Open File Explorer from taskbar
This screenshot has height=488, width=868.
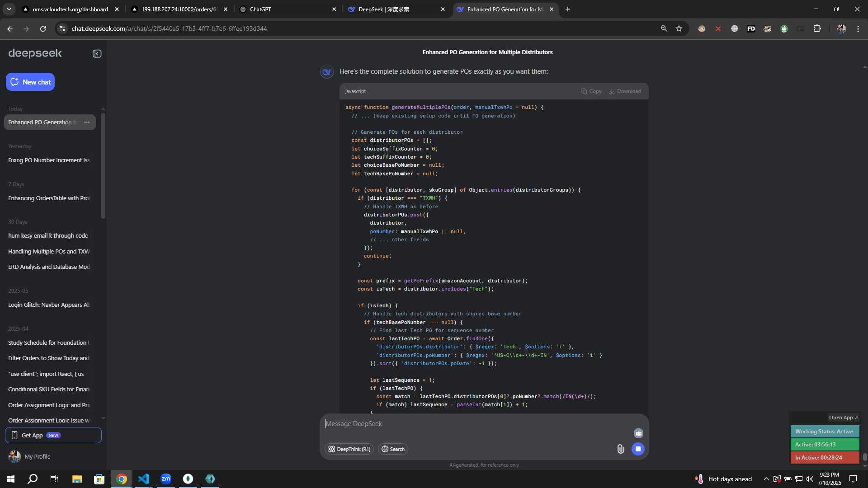pos(77,479)
